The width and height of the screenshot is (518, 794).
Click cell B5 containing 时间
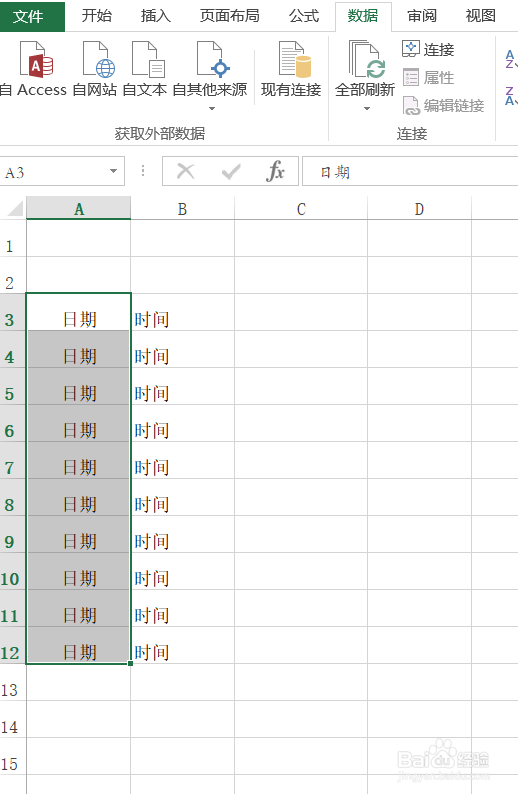point(182,386)
